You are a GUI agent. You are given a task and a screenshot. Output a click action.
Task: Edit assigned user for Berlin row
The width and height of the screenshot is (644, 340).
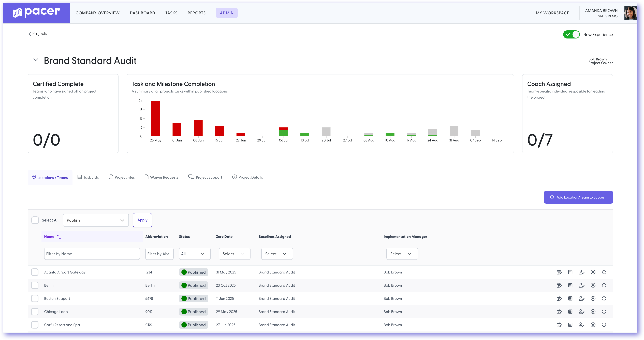point(581,285)
